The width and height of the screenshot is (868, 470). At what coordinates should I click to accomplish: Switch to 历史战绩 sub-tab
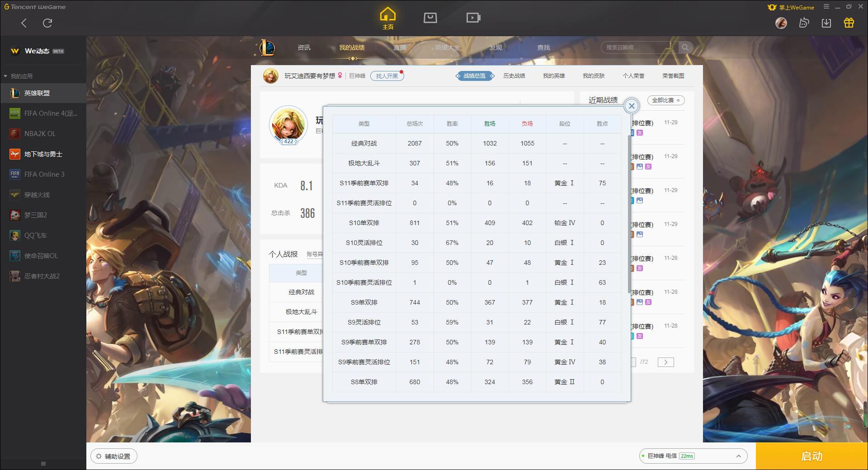coord(514,76)
